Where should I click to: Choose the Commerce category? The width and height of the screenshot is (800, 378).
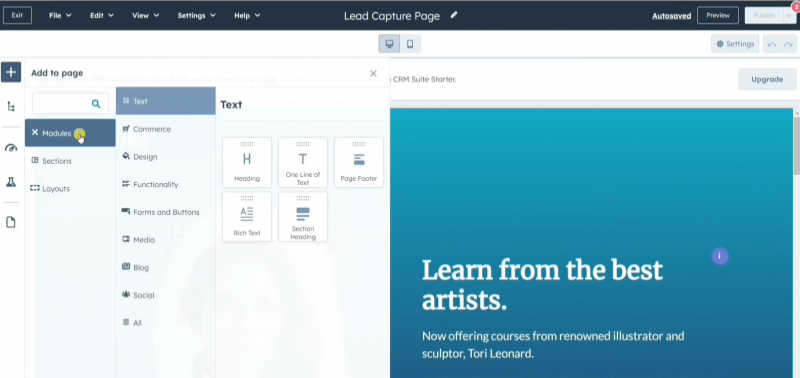(x=166, y=129)
